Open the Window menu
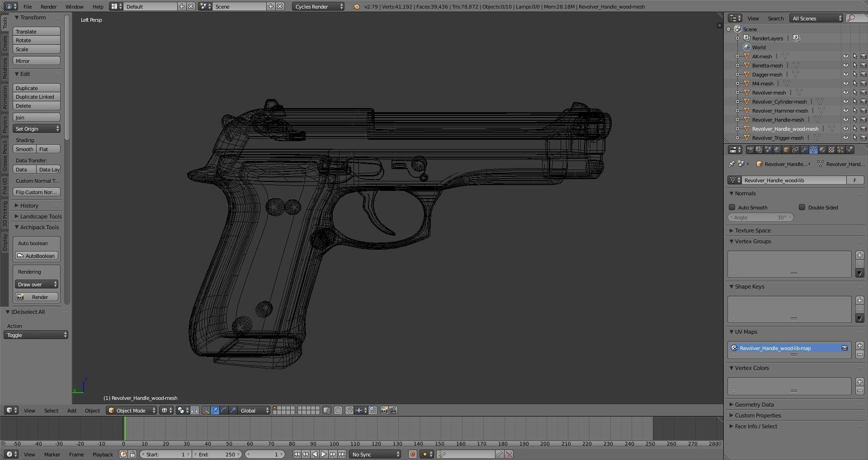Image resolution: width=868 pixels, height=460 pixels. pyautogui.click(x=74, y=6)
